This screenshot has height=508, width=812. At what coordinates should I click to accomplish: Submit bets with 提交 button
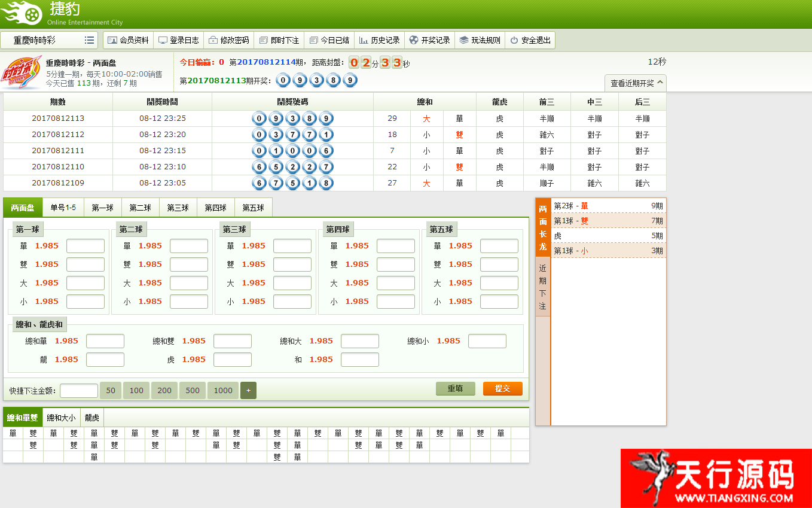point(503,389)
